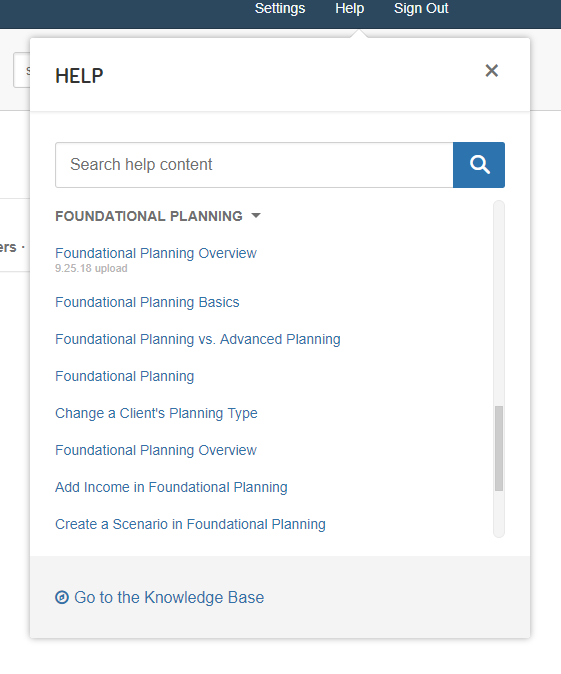Viewport: 561px width, 674px height.
Task: Click the help list scrollbar thumb
Action: (499, 448)
